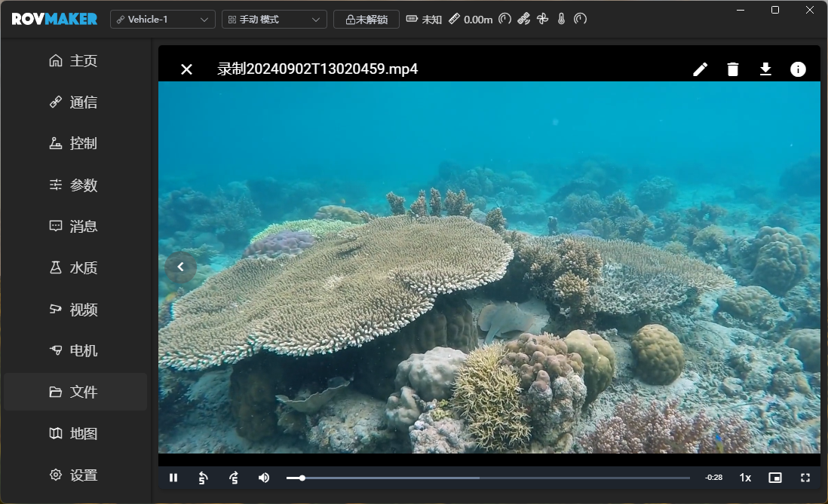Image resolution: width=828 pixels, height=504 pixels.
Task: Show video file info
Action: click(x=798, y=69)
